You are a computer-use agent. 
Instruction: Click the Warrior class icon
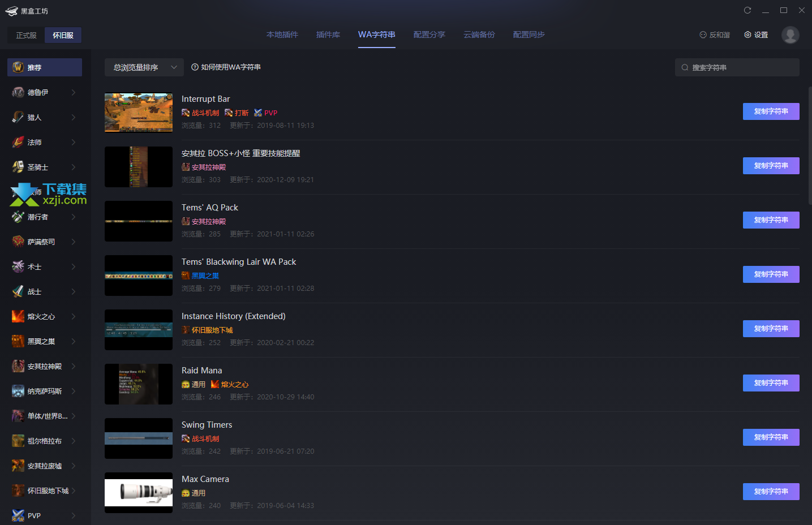point(18,291)
